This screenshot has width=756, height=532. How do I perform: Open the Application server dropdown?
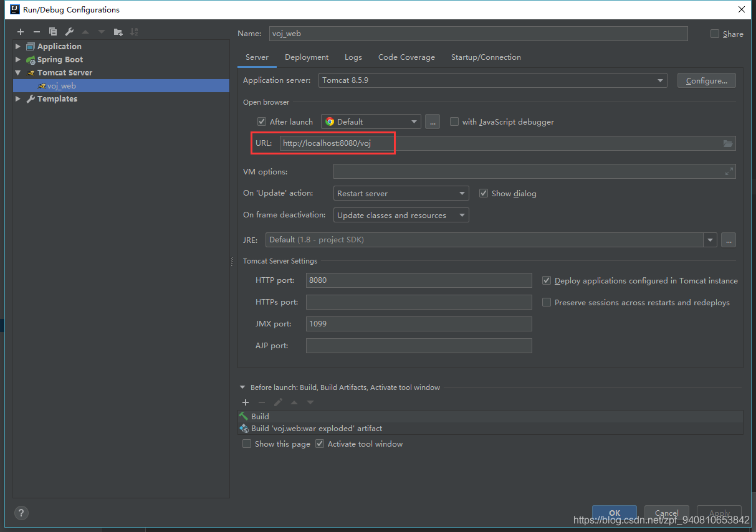(x=493, y=80)
